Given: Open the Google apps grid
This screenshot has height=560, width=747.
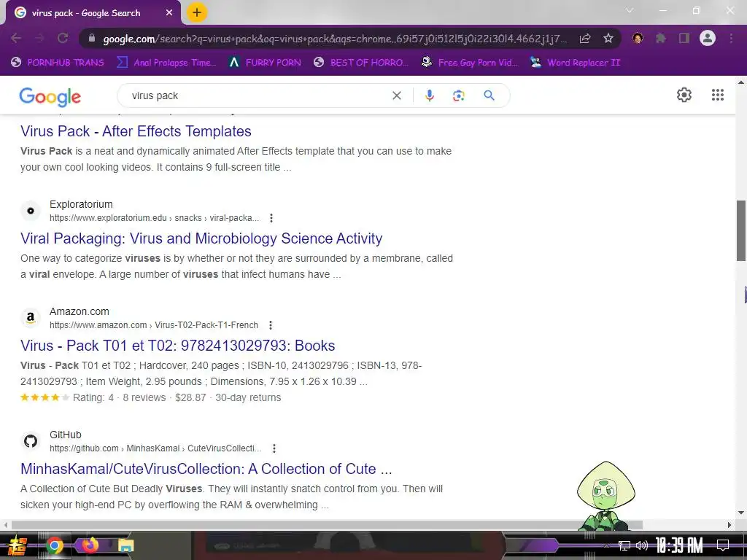Looking at the screenshot, I should point(718,95).
